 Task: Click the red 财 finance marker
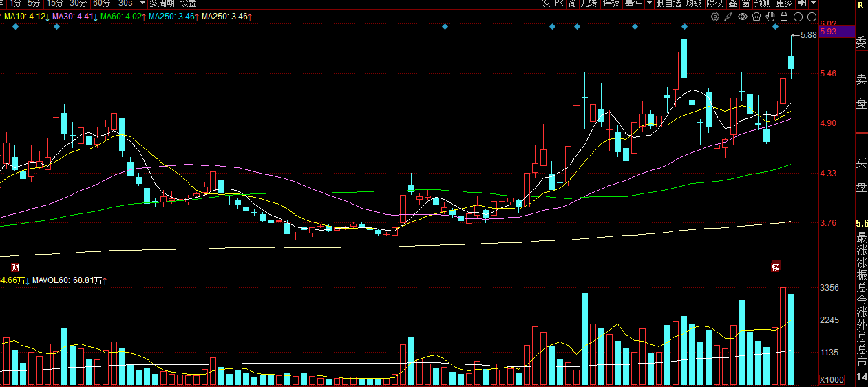14,266
